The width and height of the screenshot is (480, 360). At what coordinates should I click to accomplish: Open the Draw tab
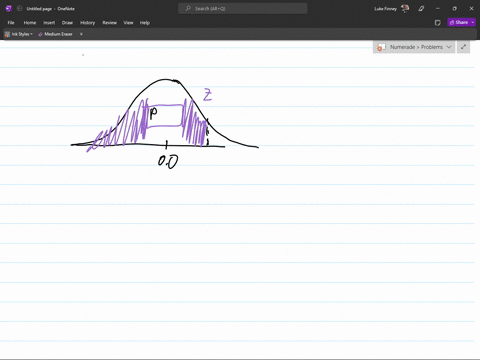pyautogui.click(x=67, y=23)
